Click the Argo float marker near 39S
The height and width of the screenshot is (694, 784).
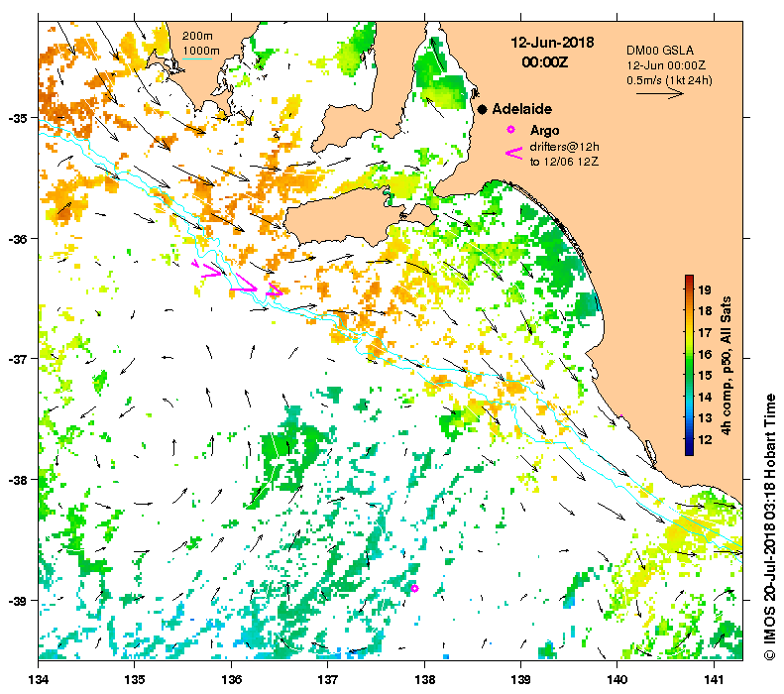pos(414,589)
